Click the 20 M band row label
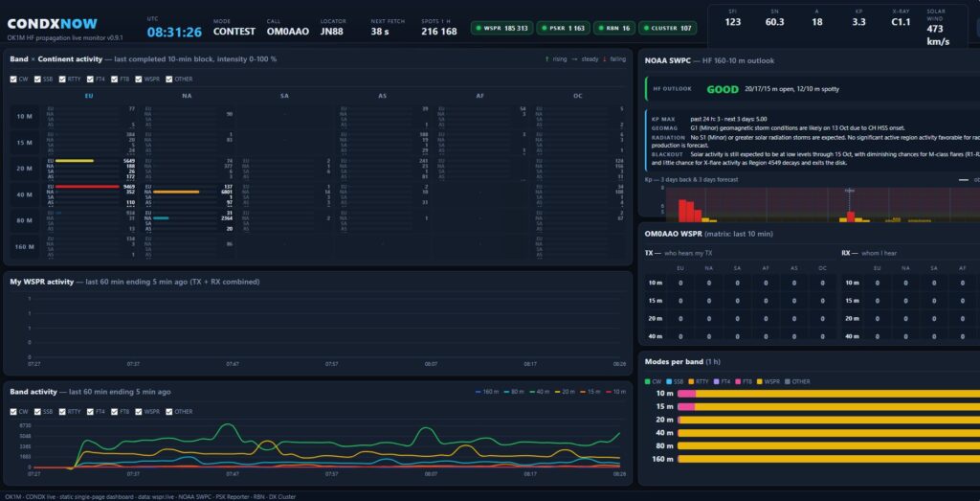This screenshot has width=980, height=501. (x=24, y=169)
